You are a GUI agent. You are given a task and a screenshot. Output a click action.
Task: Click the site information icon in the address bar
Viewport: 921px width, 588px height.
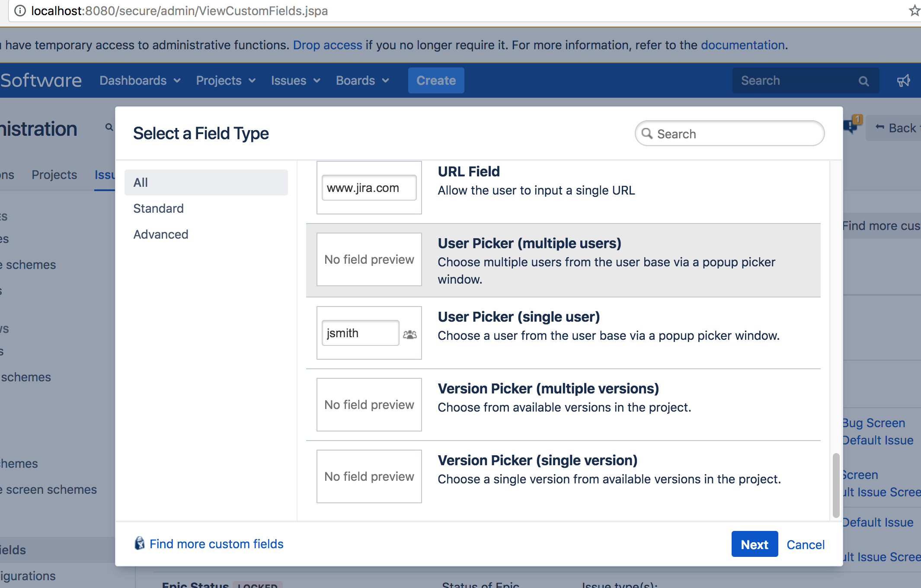[20, 11]
